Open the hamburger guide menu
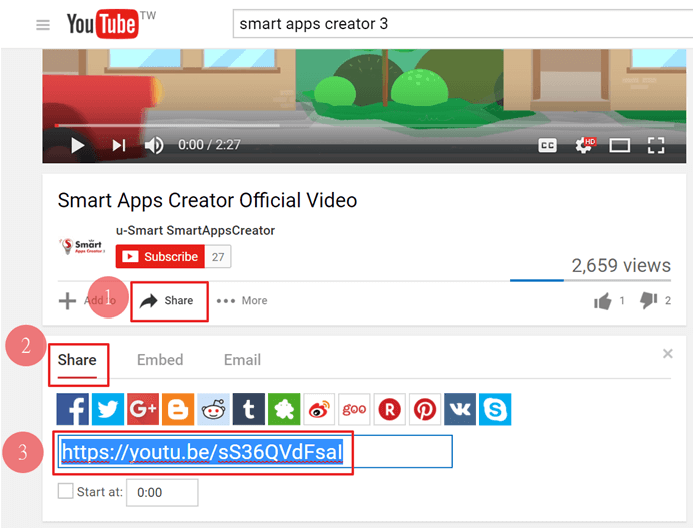This screenshot has width=694, height=529. (x=43, y=25)
